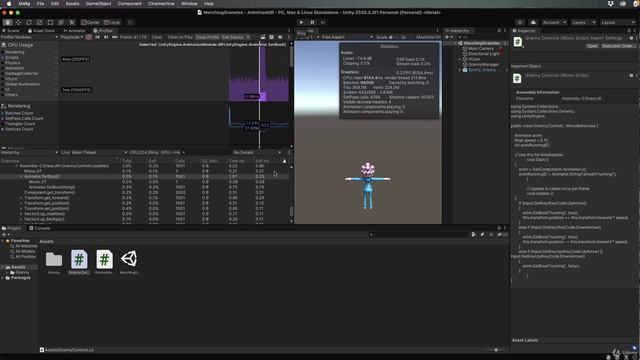Sort by the Total column header
The width and height of the screenshot is (640, 360).
click(x=127, y=161)
